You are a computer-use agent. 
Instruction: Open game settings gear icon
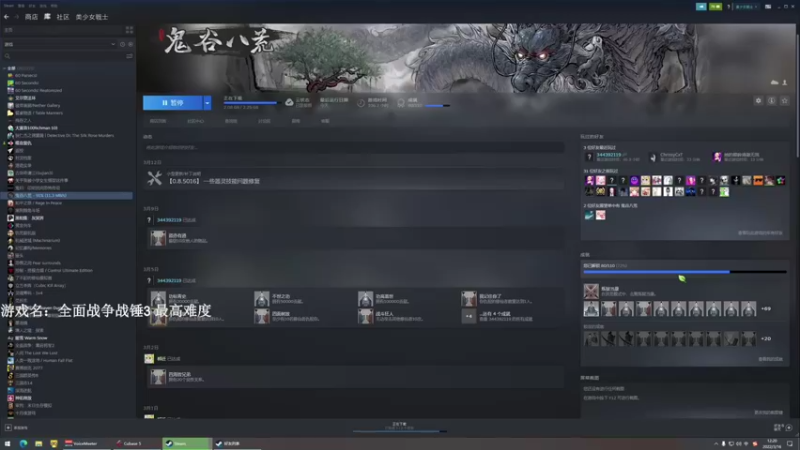point(758,101)
